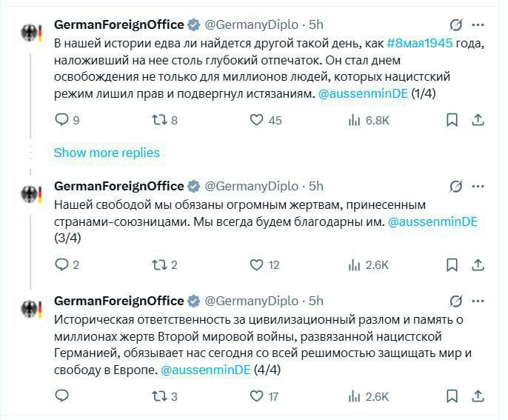Reply to the first tweet (1/4)
This screenshot has width=508, height=420.
pos(61,120)
